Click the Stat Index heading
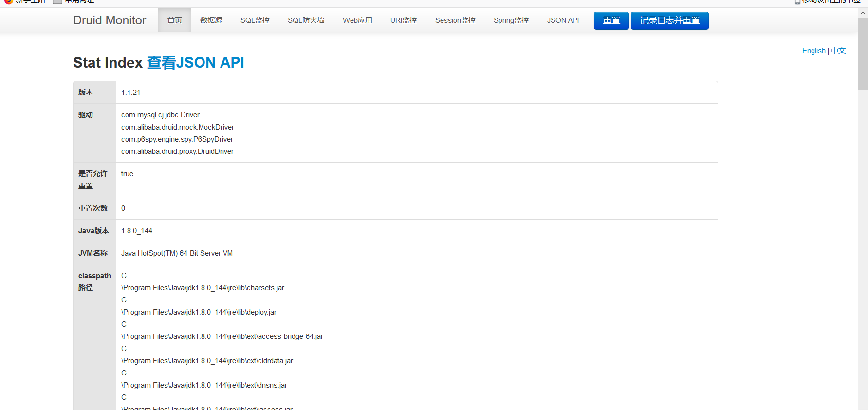 [108, 63]
